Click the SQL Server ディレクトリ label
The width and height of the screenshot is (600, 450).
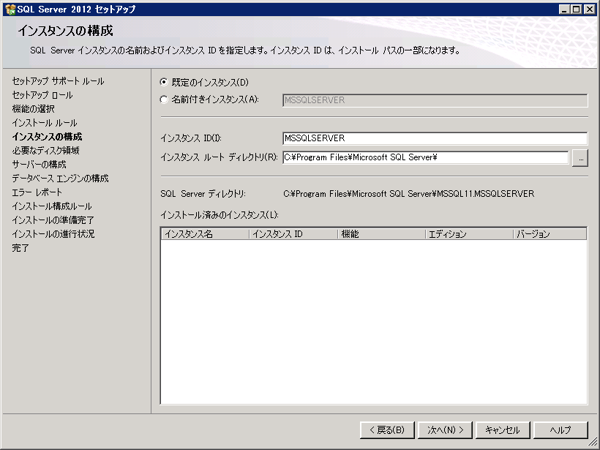pos(203,194)
